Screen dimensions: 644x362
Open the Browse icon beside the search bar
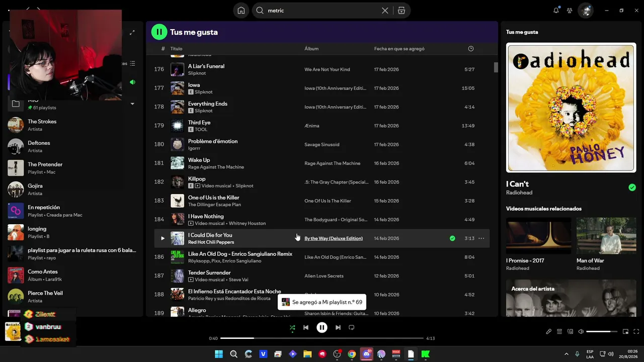pos(401,11)
